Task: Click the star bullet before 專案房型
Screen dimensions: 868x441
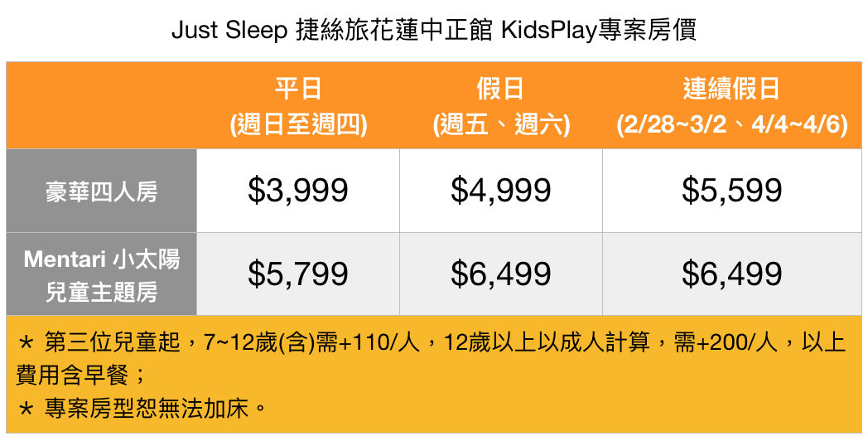Action: tap(26, 410)
